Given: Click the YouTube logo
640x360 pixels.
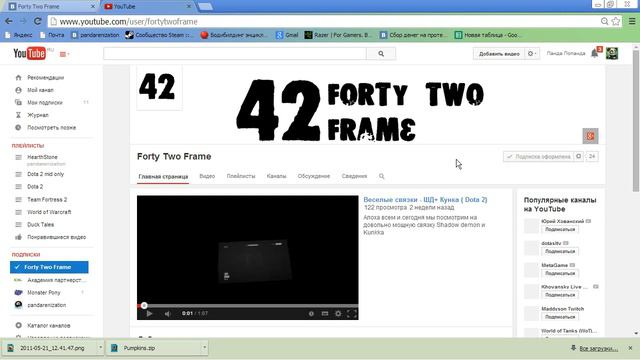Looking at the screenshot, I should click(29, 53).
